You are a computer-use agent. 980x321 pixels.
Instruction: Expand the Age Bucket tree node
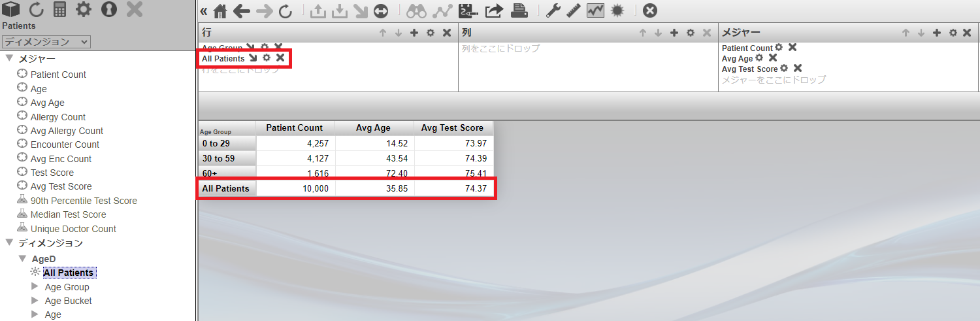coord(35,301)
